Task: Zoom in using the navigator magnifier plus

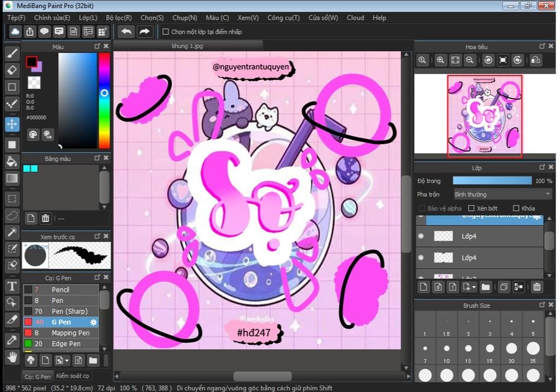Action: (441, 60)
